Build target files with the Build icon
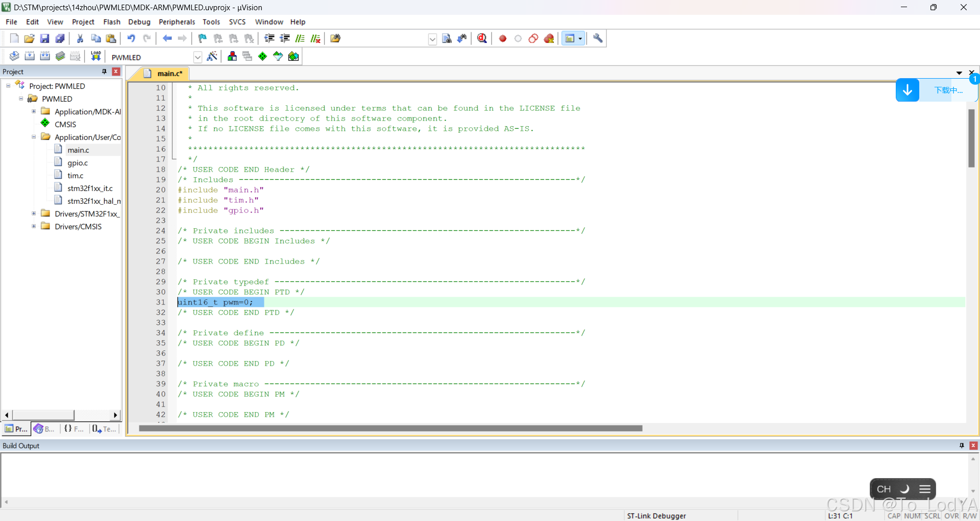Screen dimensions: 980x521 point(30,56)
